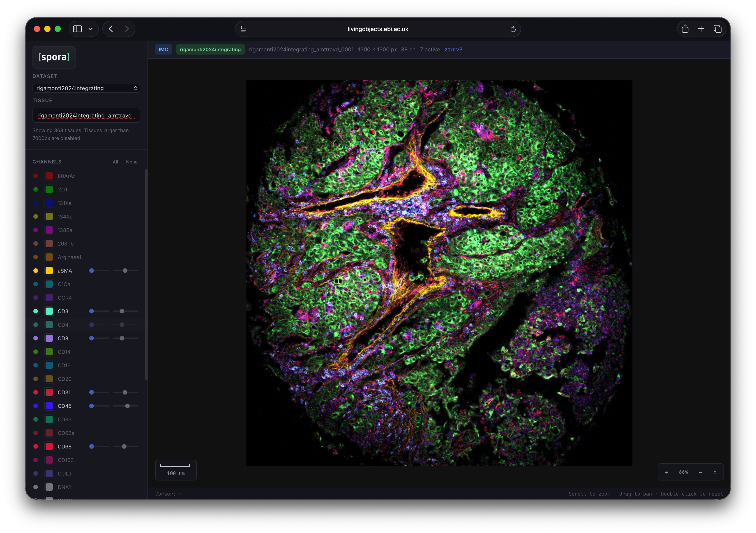Click the channel list scrollbar
Viewport: 756px width, 533px height.
click(146, 275)
